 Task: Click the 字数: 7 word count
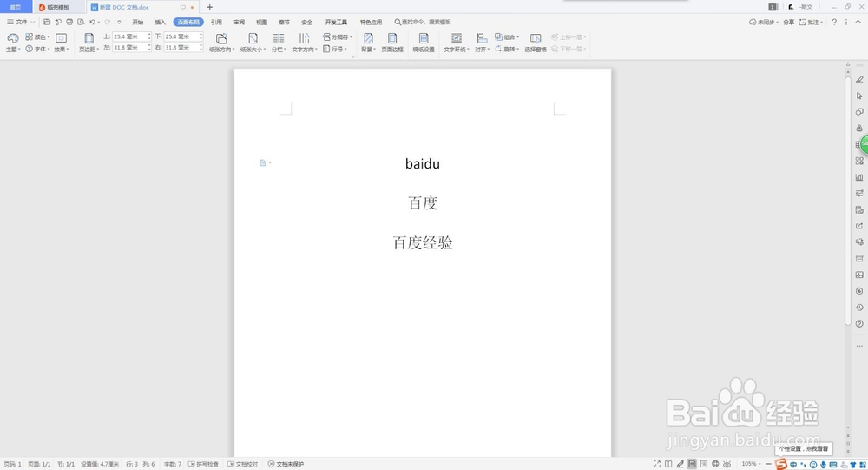(x=172, y=464)
